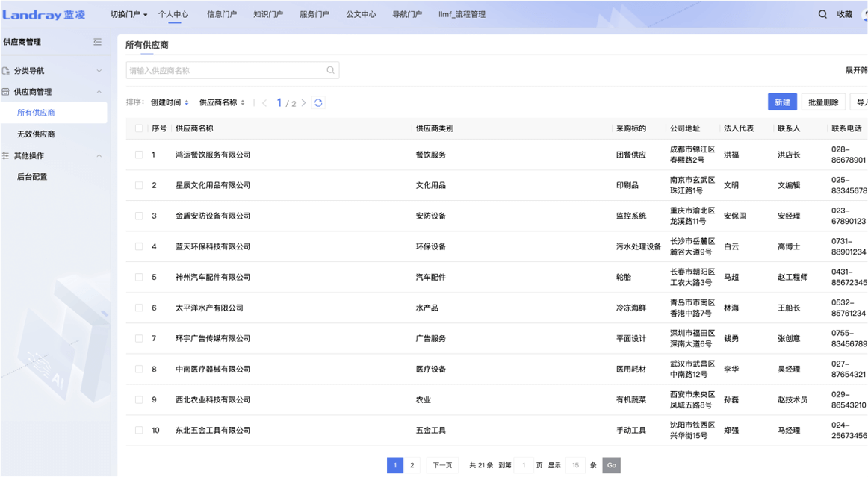Select the checkbox for 鸿运餐饮服务有限公司
Image resolution: width=868 pixels, height=477 pixels.
pyautogui.click(x=139, y=155)
